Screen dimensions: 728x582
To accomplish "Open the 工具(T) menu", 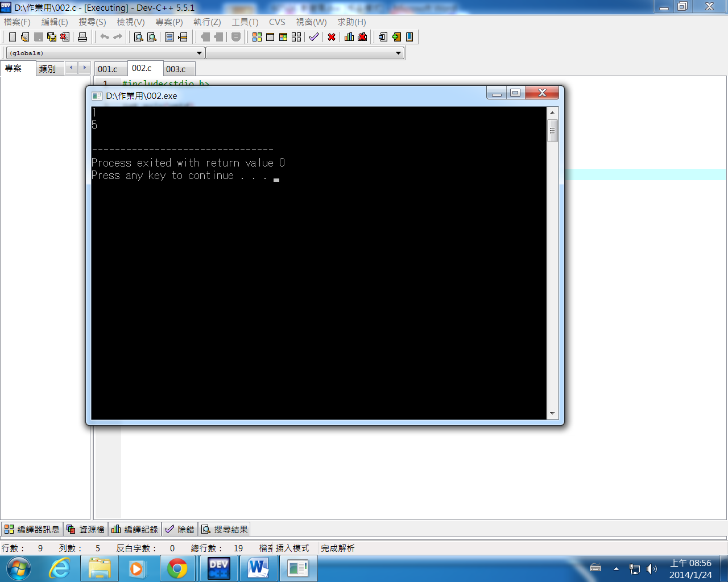I will tap(245, 22).
